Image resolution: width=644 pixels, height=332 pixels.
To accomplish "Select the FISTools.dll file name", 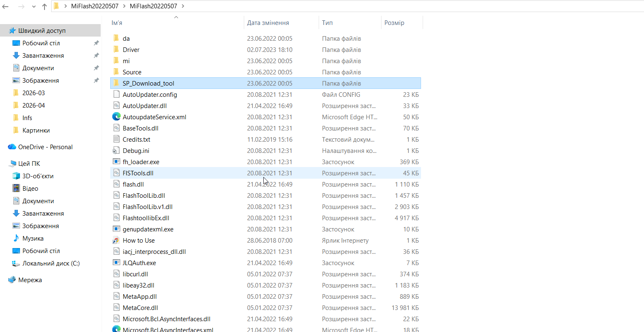I will tap(138, 173).
